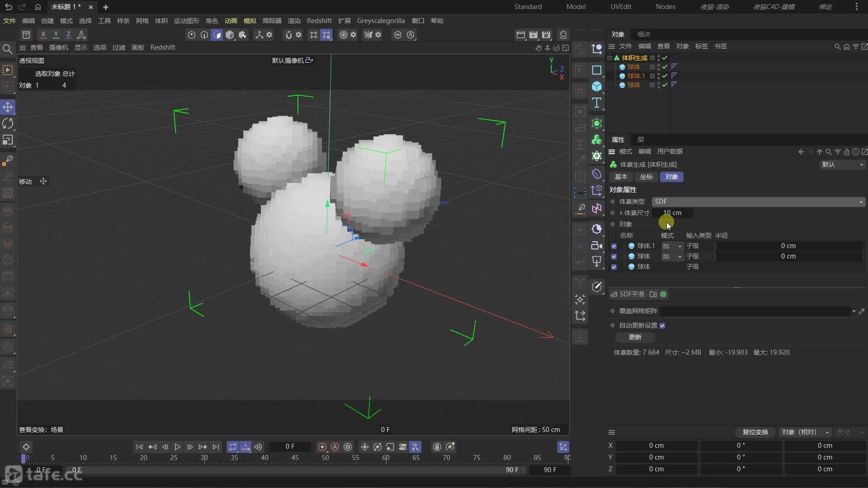Switch to the UVEdit layout

(621, 7)
